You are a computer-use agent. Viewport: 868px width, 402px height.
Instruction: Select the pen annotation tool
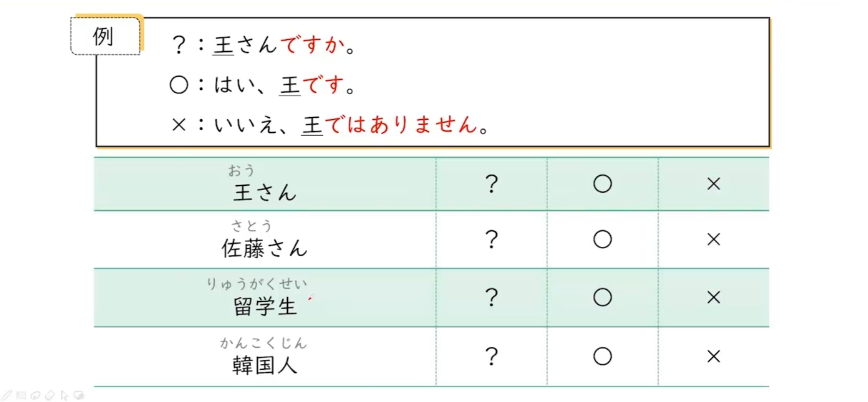(7, 395)
